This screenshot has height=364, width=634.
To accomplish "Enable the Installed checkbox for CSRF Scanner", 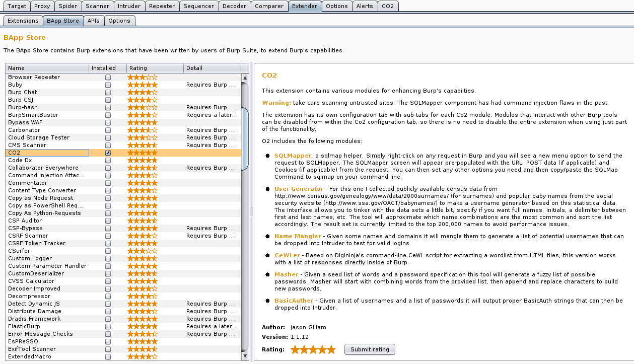I will (x=108, y=236).
